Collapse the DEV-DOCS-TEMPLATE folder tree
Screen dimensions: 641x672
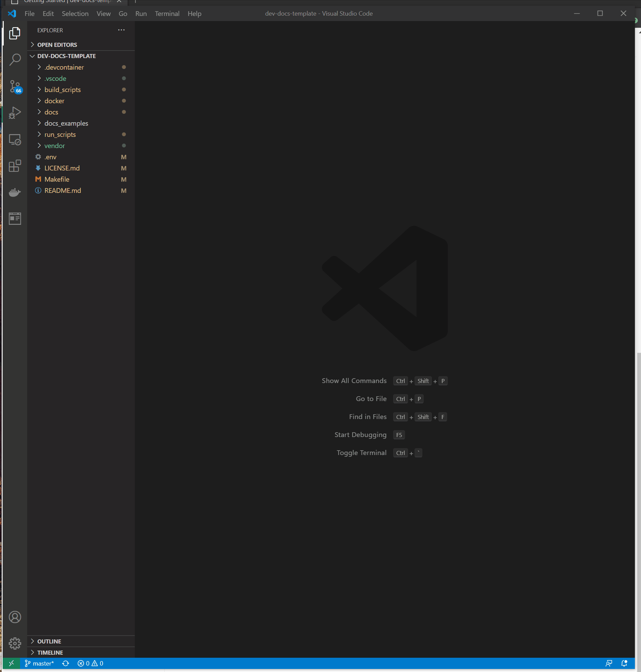pos(66,56)
